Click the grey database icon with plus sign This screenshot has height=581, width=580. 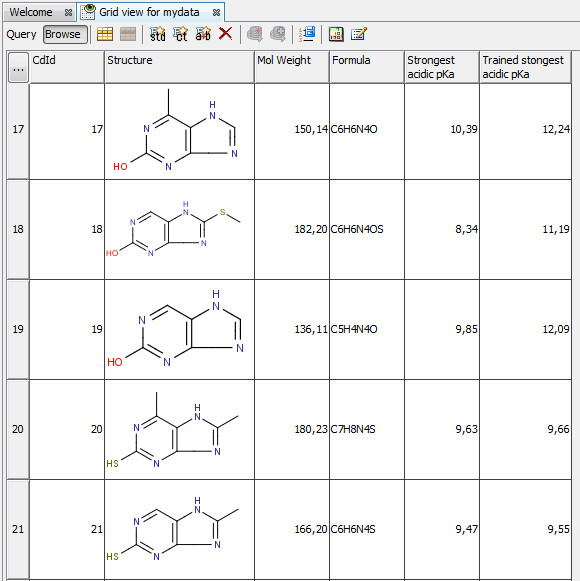[278, 34]
